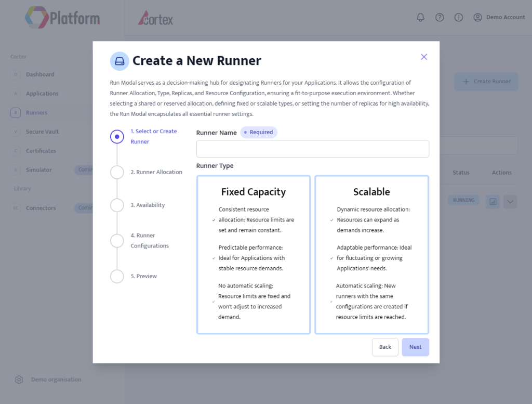The image size is (532, 404).
Task: Open the help question mark icon
Action: [440, 17]
